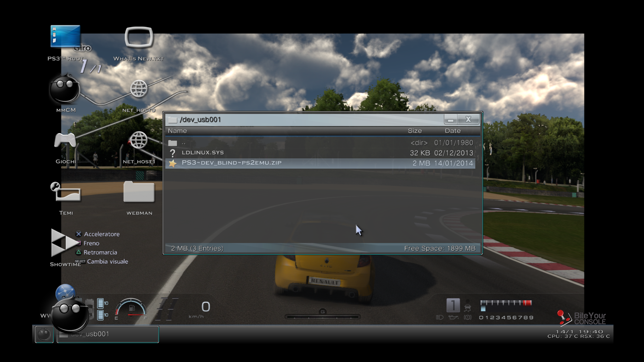Open the webMAN folder icon
This screenshot has width=644, height=362.
click(x=139, y=192)
